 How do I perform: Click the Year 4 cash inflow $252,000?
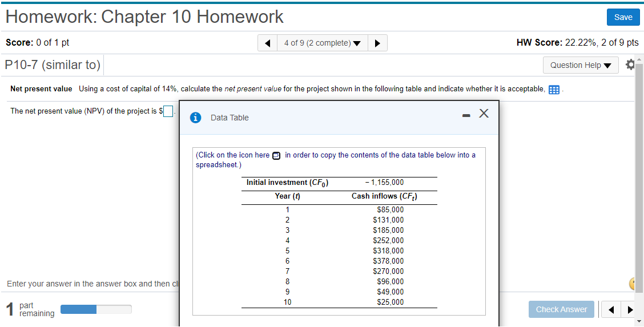(388, 240)
